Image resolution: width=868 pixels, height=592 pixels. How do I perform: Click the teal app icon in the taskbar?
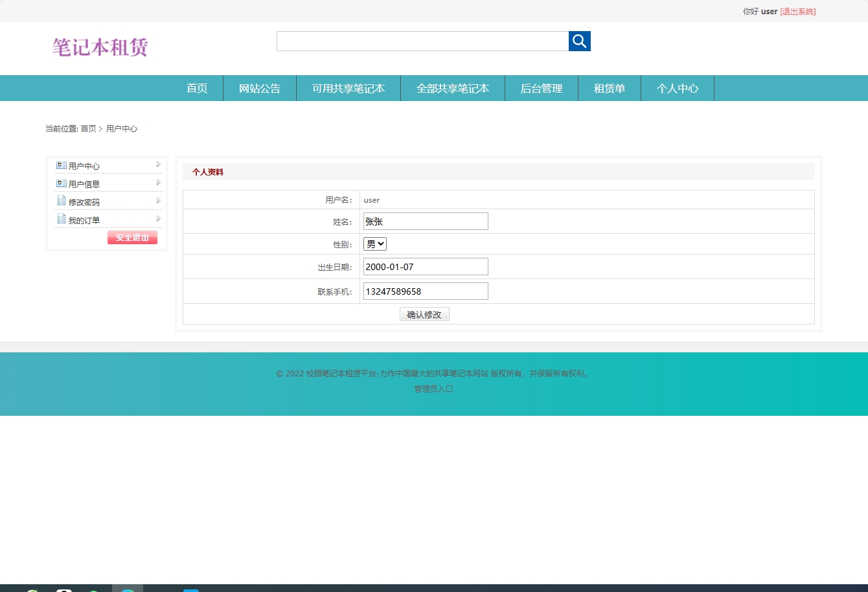(128, 589)
